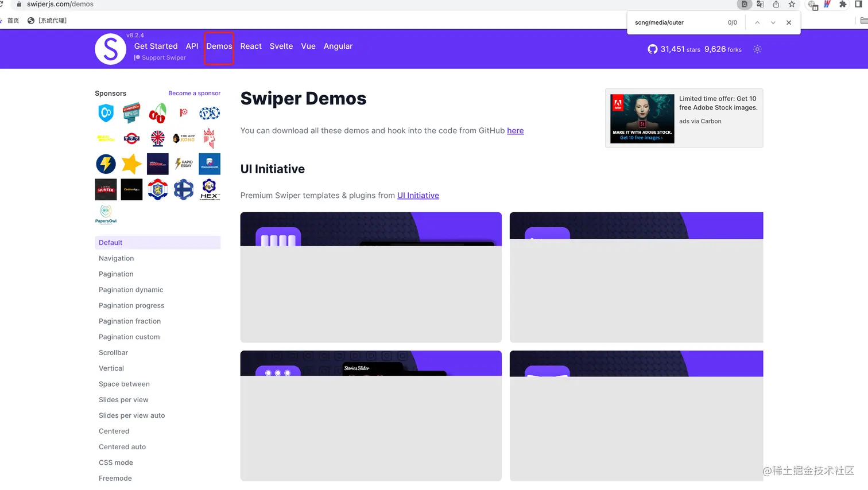Viewport: 868px width, 490px height.
Task: Open thecasinodb sponsor logo
Action: click(210, 164)
